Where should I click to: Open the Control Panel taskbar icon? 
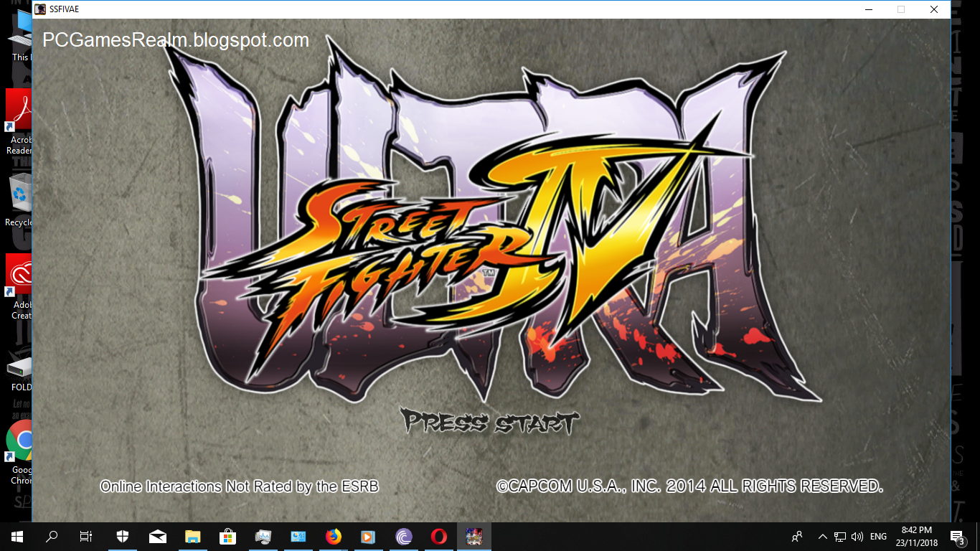[298, 536]
